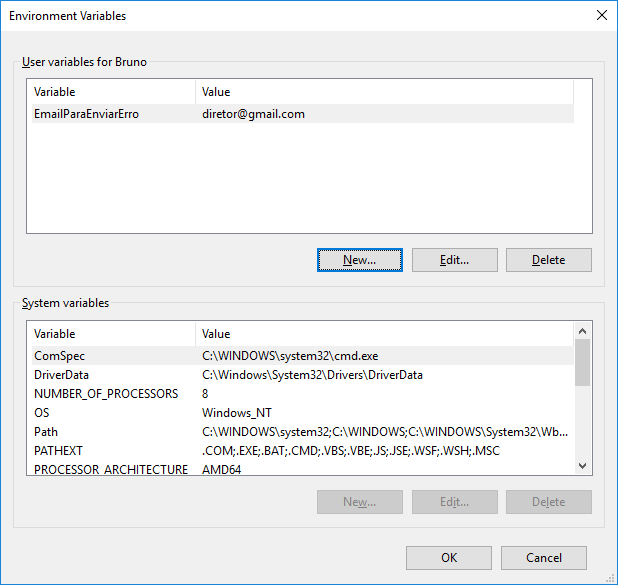Click the system variables scrollbar thumb
This screenshot has height=585, width=618.
point(583,362)
